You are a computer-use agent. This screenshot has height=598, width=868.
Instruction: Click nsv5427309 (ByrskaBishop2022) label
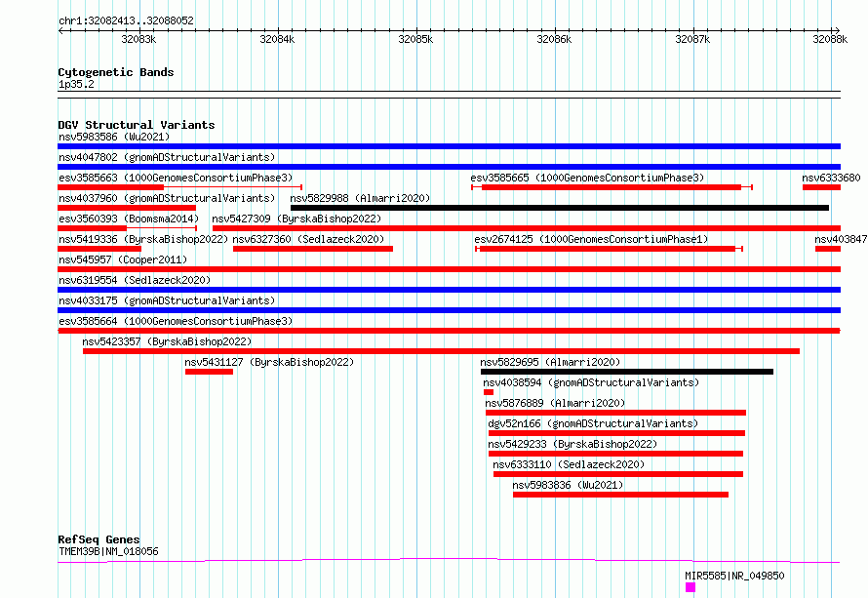tap(296, 219)
